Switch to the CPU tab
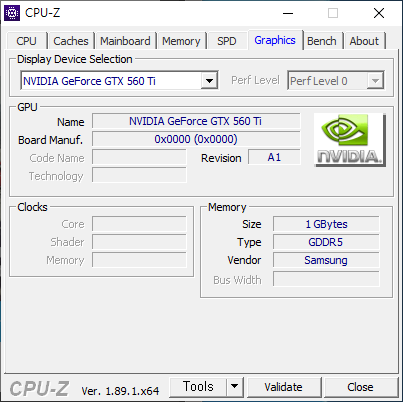 pos(26,41)
